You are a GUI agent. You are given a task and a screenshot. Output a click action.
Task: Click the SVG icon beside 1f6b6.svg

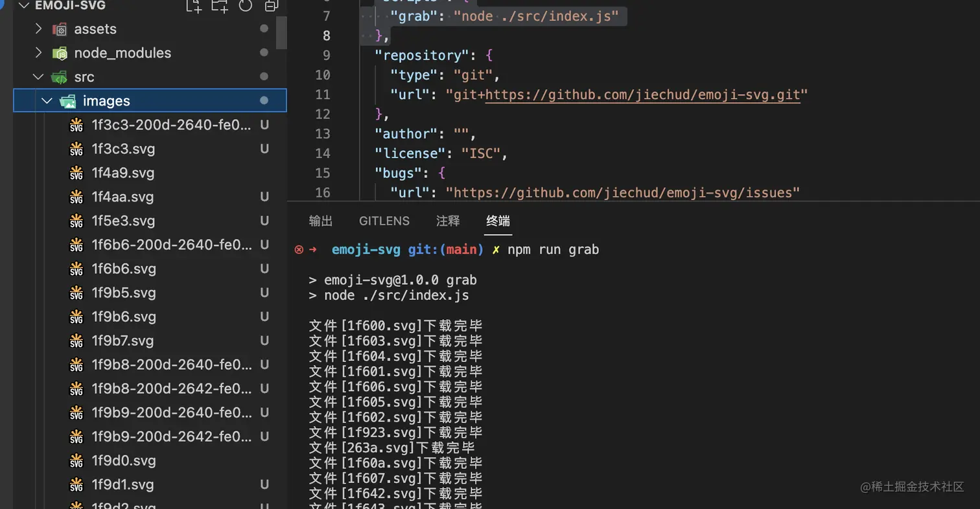coord(76,269)
